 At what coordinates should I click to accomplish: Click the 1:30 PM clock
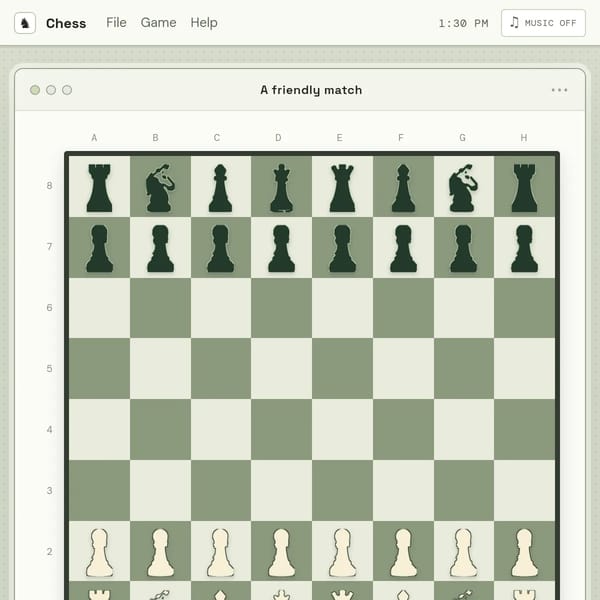point(463,23)
